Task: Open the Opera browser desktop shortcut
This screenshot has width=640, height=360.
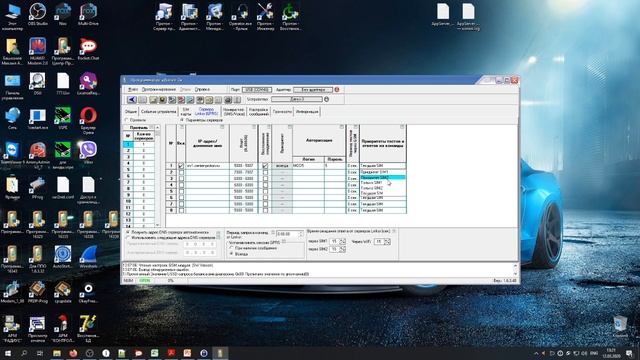Action: [88, 119]
